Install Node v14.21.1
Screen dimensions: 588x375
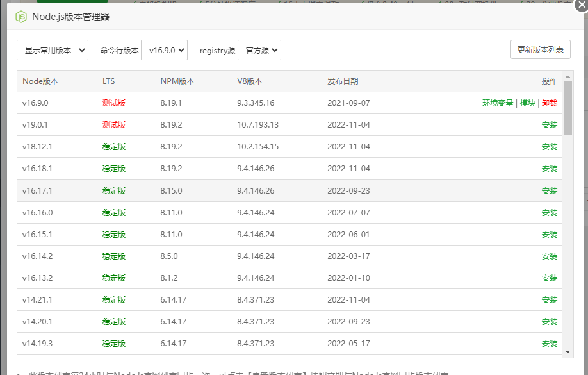point(550,299)
